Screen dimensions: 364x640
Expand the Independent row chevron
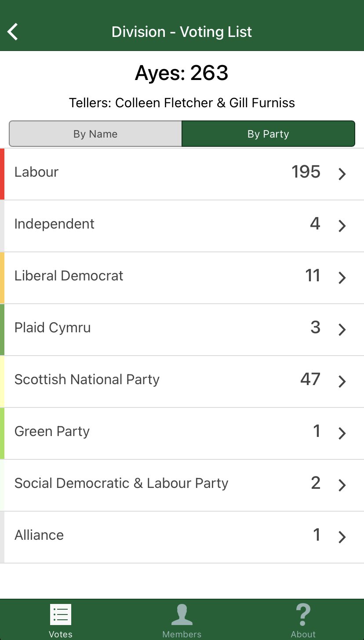(342, 226)
